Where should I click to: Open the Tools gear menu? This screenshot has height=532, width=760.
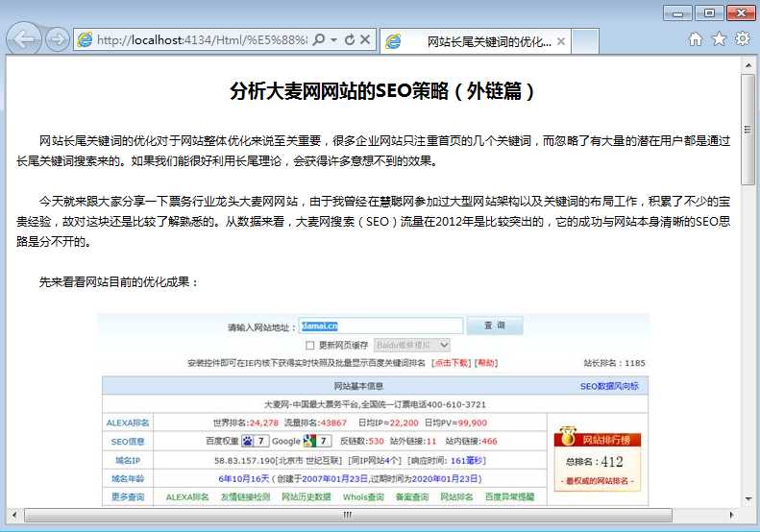(743, 38)
